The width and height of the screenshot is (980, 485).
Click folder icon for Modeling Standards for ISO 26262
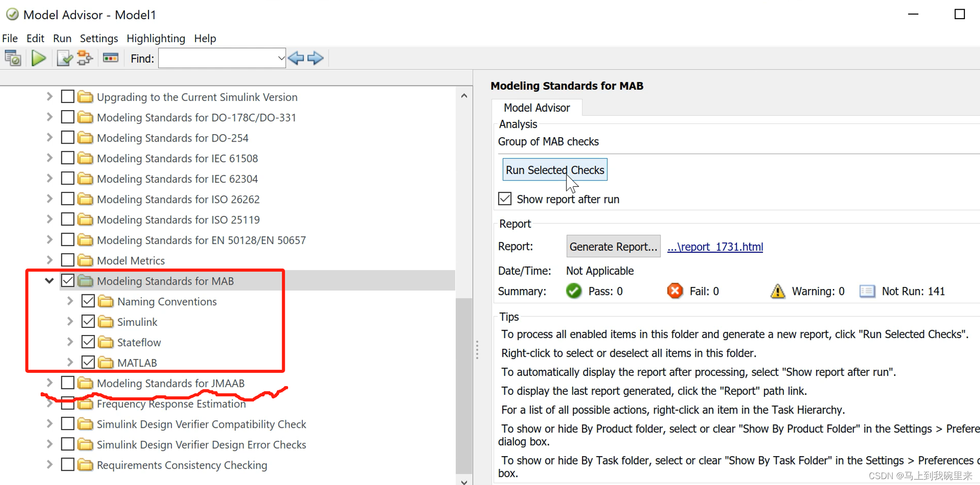[85, 199]
